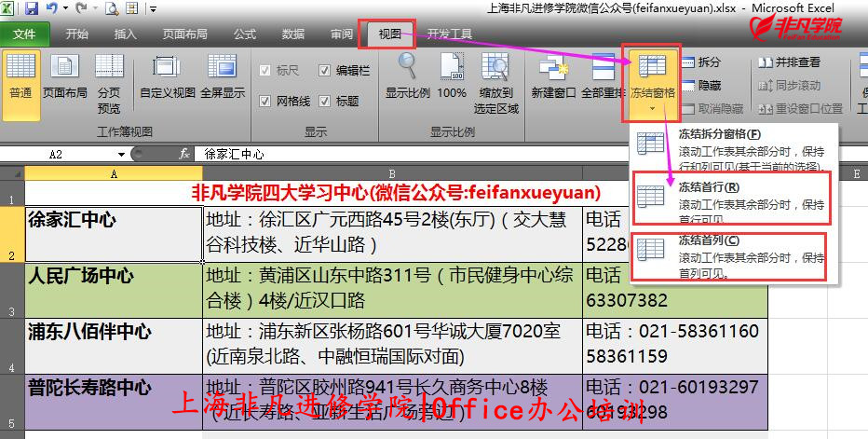Select phone cell 021-60193297

pyautogui.click(x=675, y=402)
